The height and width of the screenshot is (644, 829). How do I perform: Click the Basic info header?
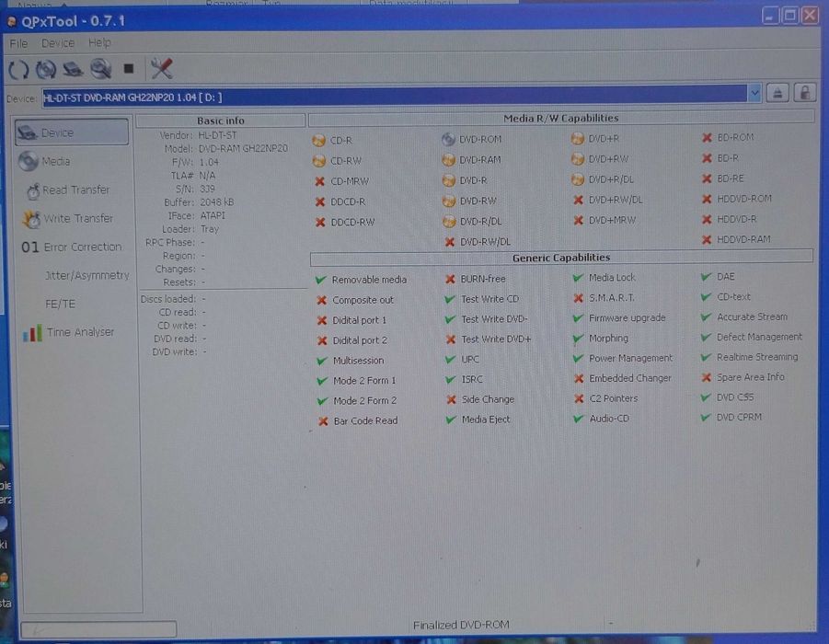(x=221, y=121)
